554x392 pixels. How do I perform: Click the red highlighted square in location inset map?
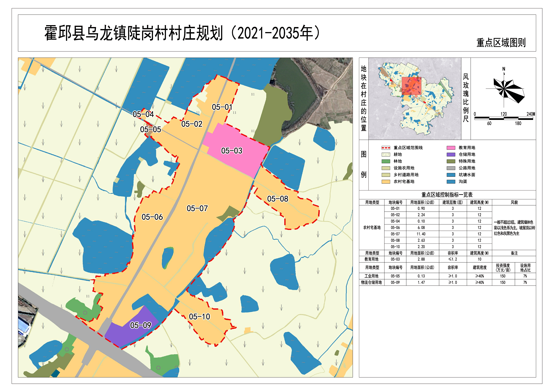pyautogui.click(x=411, y=86)
